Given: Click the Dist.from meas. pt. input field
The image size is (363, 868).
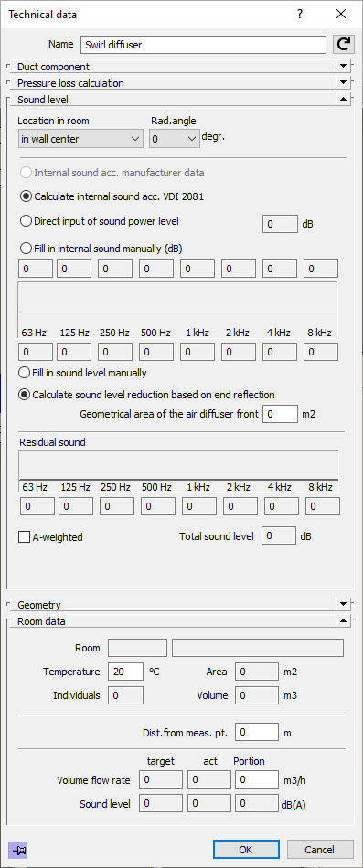Looking at the screenshot, I should [257, 732].
